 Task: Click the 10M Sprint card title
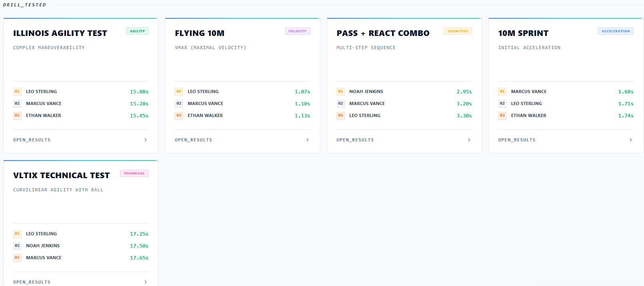[523, 33]
